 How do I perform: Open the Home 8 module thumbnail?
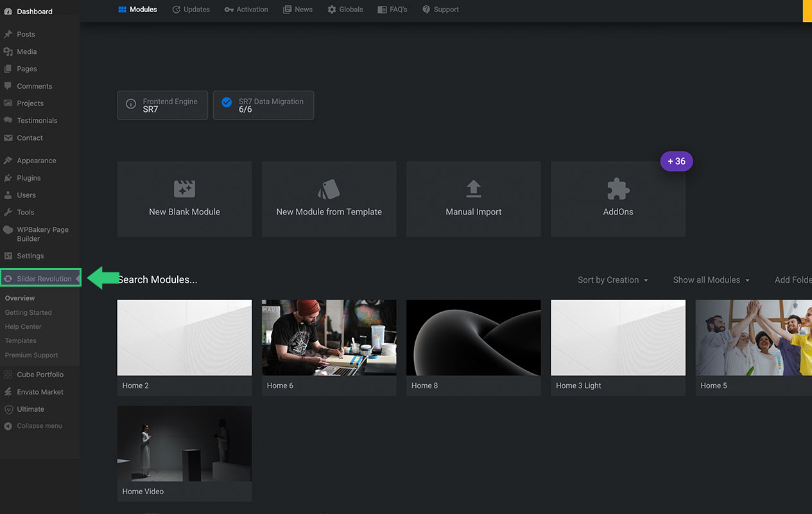tap(473, 338)
